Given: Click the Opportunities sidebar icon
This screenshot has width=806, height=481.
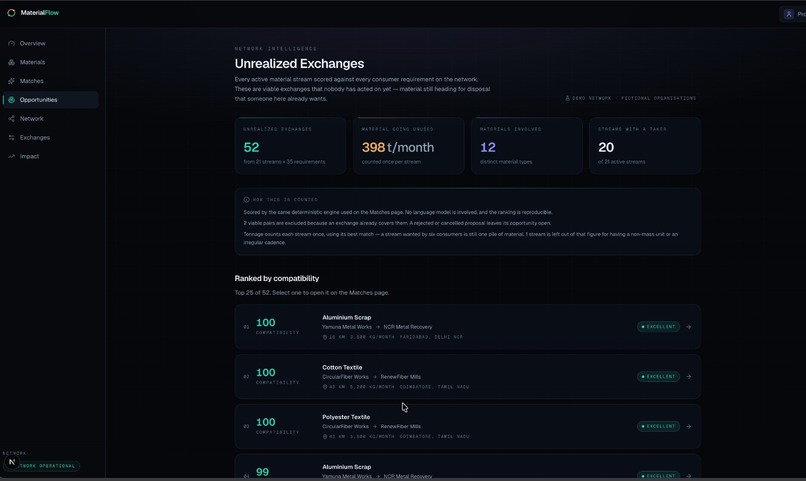Looking at the screenshot, I should [x=11, y=100].
